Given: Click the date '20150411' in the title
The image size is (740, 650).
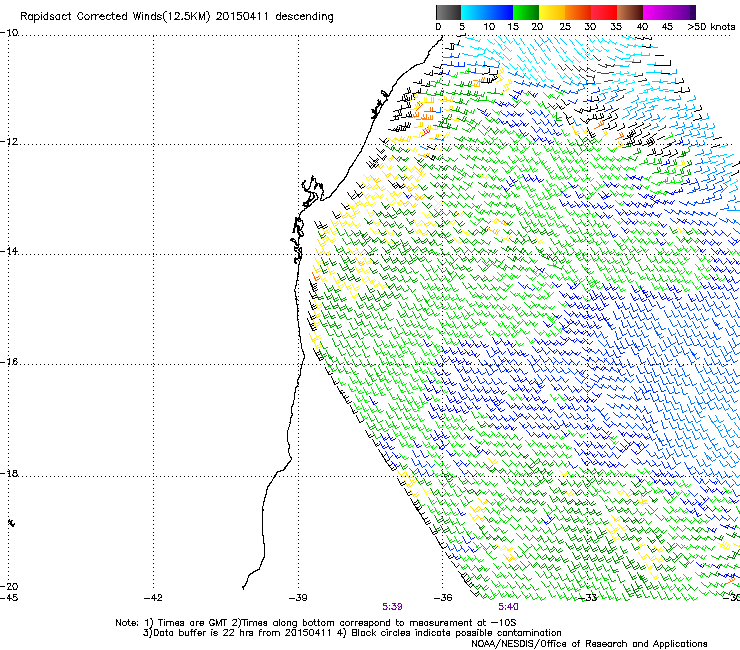Looking at the screenshot, I should click(242, 17).
